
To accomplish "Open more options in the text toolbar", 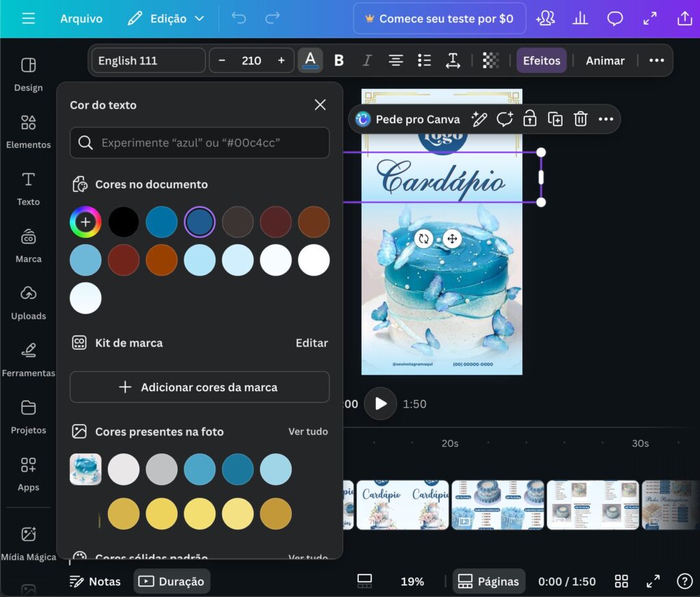I will (x=656, y=60).
